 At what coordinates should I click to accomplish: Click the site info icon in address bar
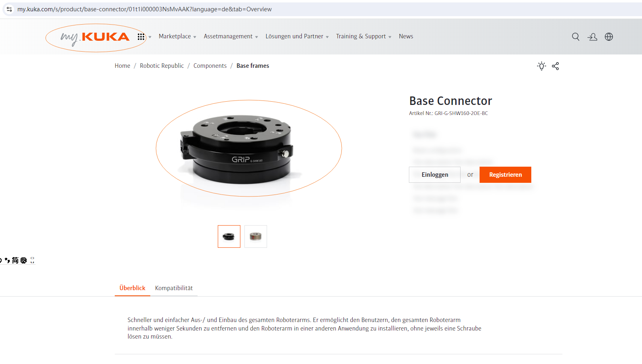point(9,9)
